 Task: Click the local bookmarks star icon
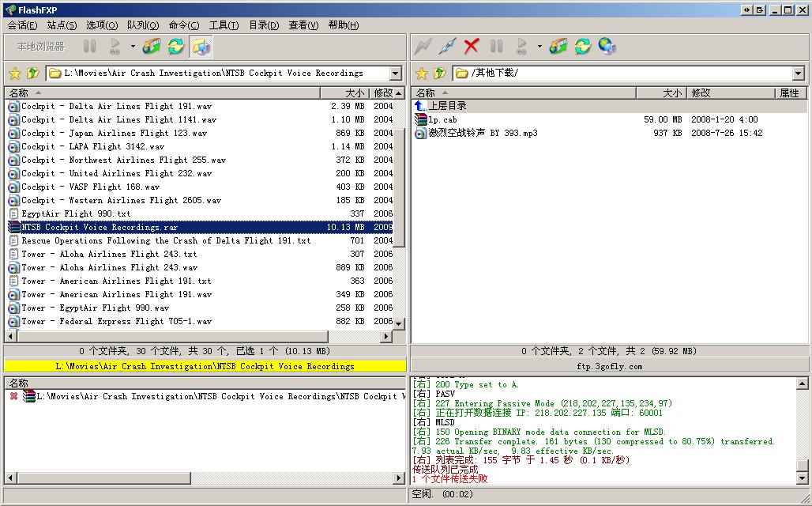coord(15,73)
